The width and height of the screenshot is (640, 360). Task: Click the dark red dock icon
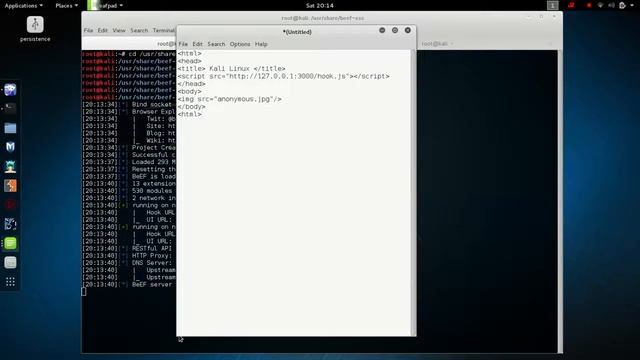(10, 205)
